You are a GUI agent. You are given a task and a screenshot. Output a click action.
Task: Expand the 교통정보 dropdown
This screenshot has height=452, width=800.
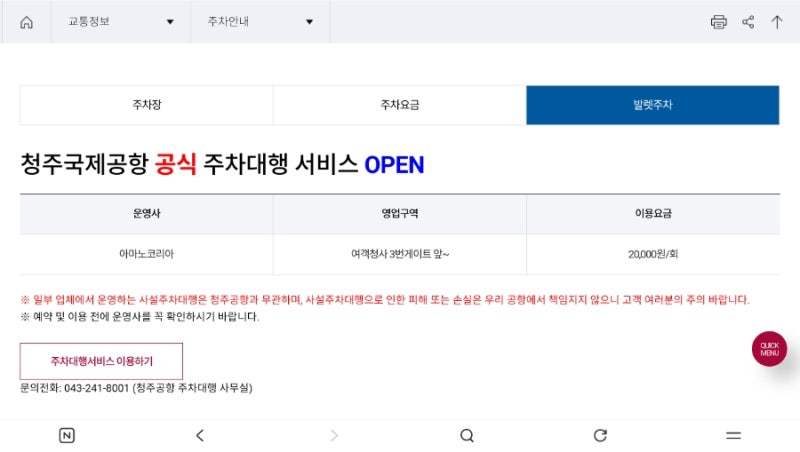[121, 21]
